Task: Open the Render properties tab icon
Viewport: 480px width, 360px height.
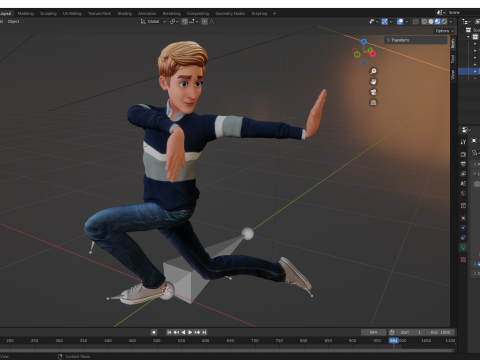Action: (463, 154)
